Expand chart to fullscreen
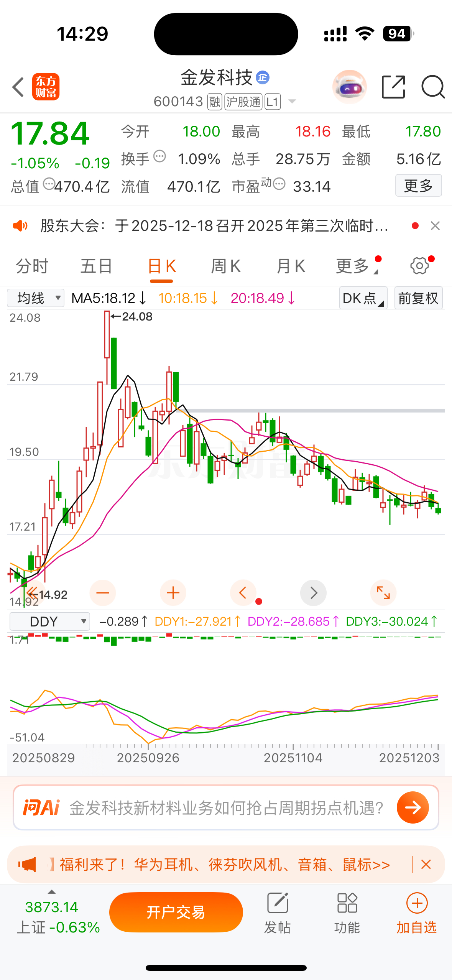The width and height of the screenshot is (452, 980). tap(383, 593)
